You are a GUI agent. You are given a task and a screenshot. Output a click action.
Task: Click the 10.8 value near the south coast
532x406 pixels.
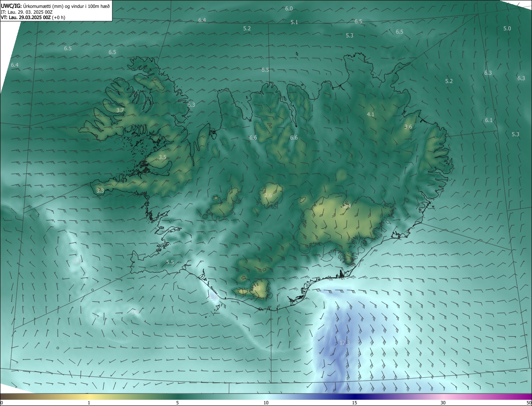213,297
